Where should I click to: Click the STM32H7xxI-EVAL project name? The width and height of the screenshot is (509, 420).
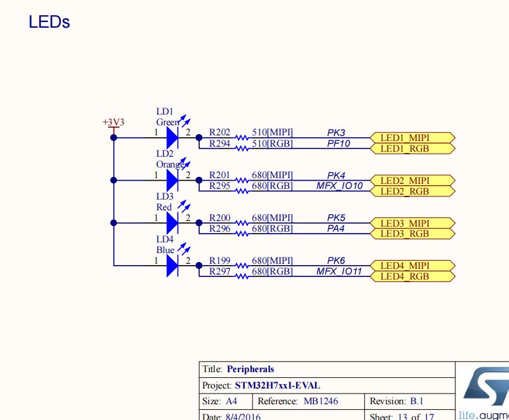[x=277, y=385]
